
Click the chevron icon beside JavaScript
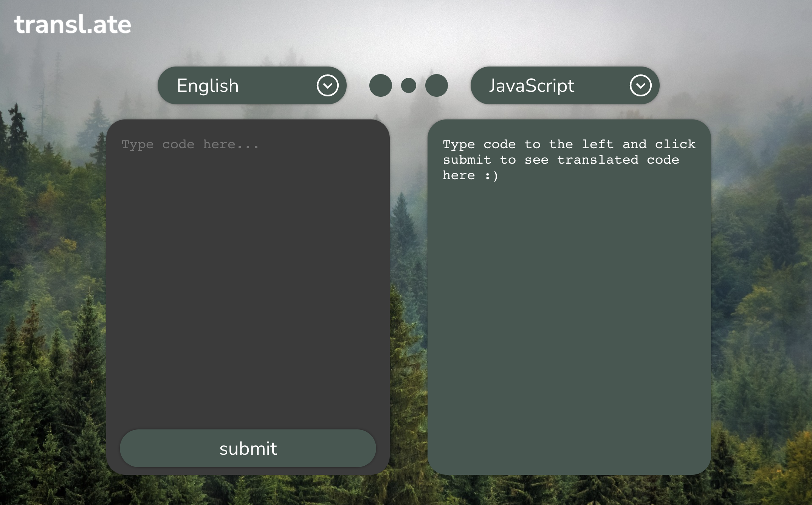point(640,85)
